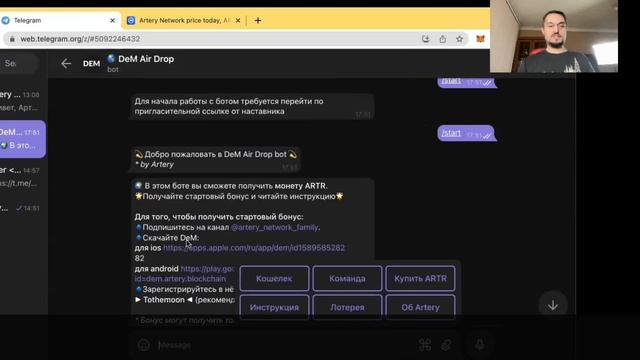The width and height of the screenshot is (640, 360).
Task: Open a new browser tab with the plus button
Action: pyautogui.click(x=258, y=20)
